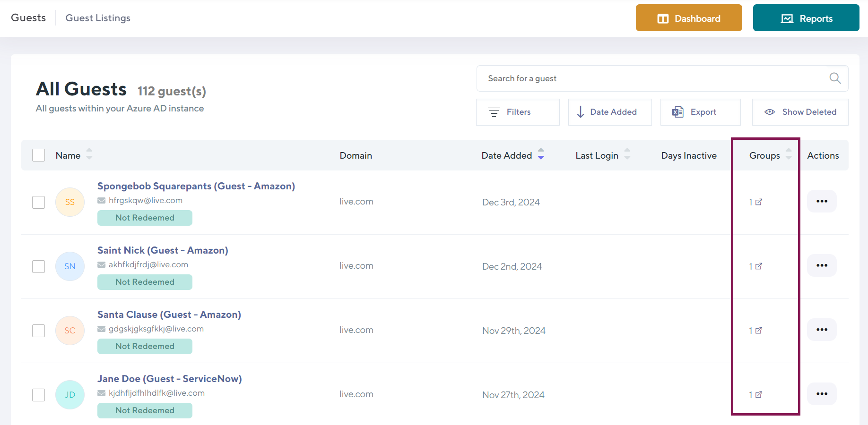Screen dimensions: 868x425
Task: Go to the Guests breadcrumb
Action: [x=28, y=18]
